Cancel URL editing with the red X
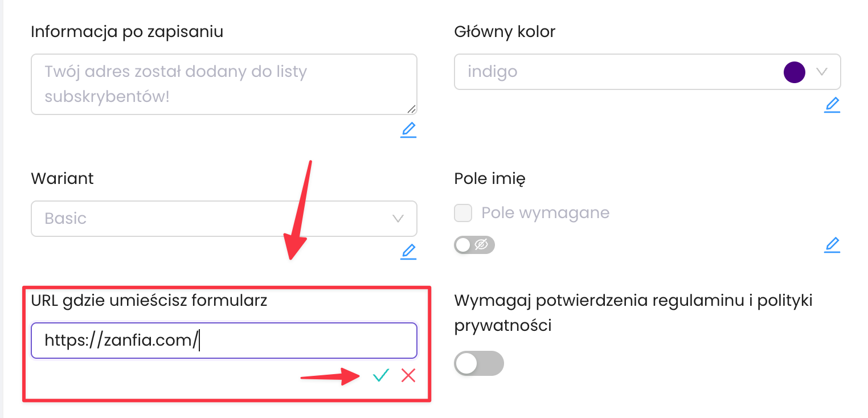Image resolution: width=868 pixels, height=418 pixels. coord(408,375)
